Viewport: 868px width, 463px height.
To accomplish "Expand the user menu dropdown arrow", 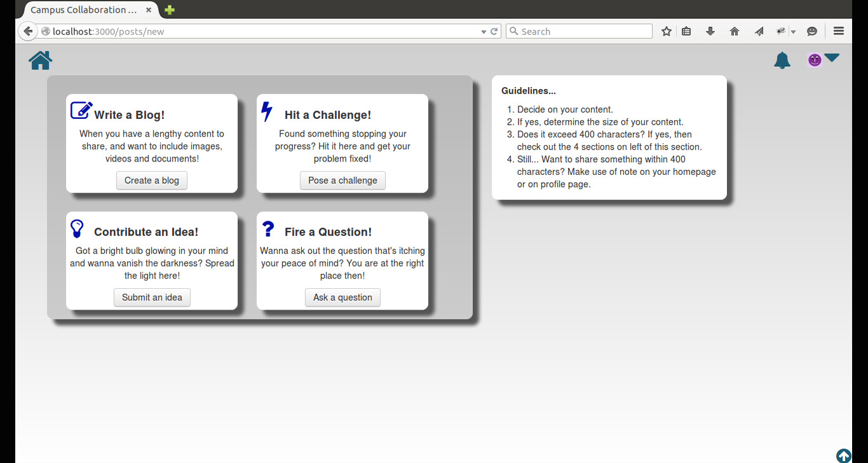I will tap(832, 58).
